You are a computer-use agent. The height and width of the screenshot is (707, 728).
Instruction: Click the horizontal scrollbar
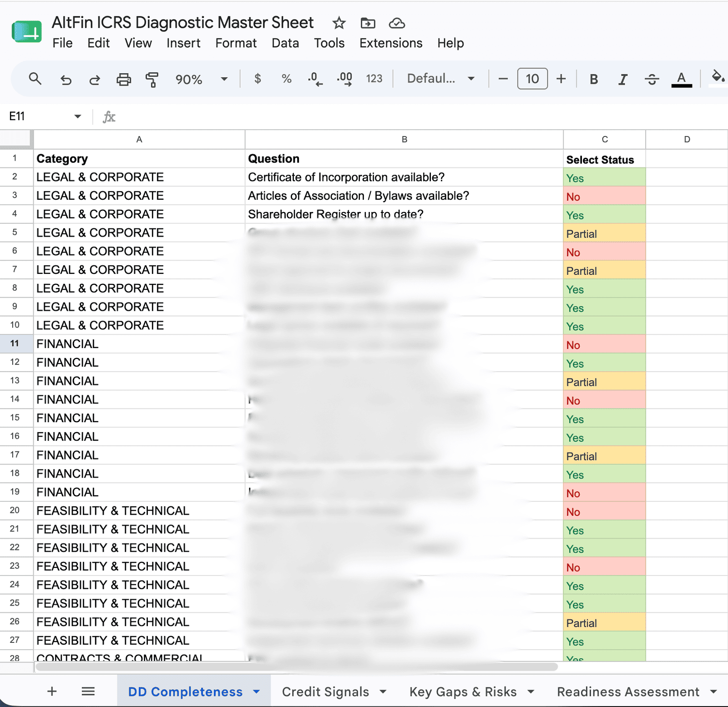(x=297, y=667)
